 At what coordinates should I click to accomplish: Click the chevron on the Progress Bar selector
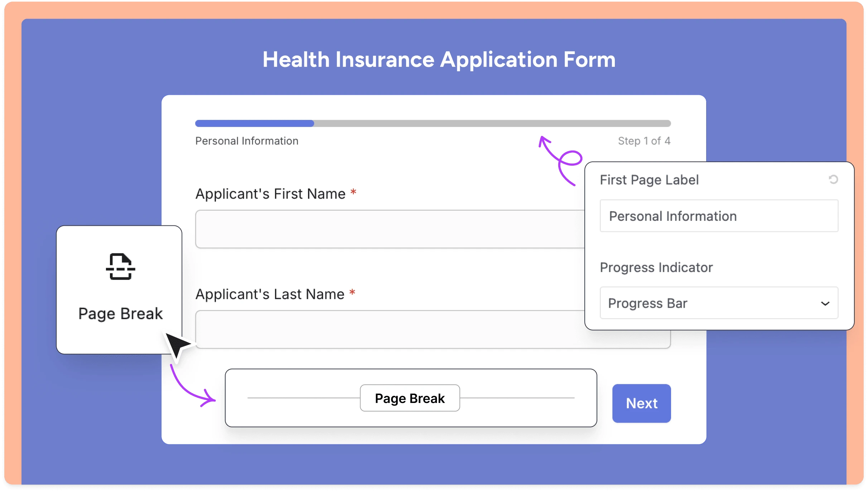[x=825, y=304]
